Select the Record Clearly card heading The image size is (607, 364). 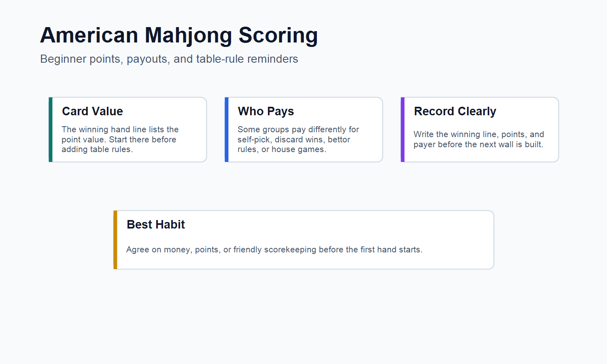tap(455, 111)
